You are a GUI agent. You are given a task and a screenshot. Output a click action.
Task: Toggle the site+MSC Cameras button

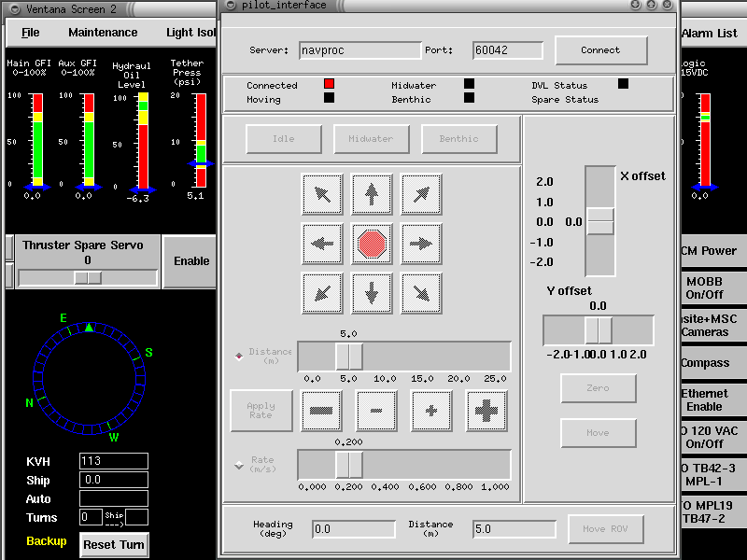tap(712, 325)
